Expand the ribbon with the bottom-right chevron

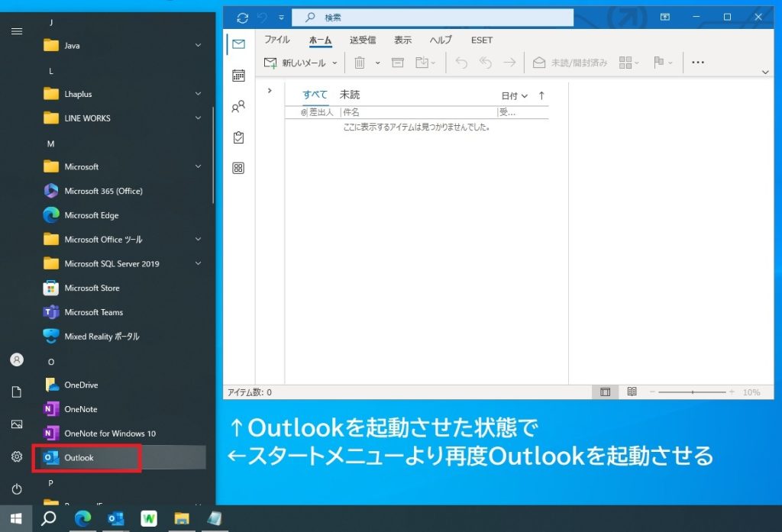(x=765, y=73)
